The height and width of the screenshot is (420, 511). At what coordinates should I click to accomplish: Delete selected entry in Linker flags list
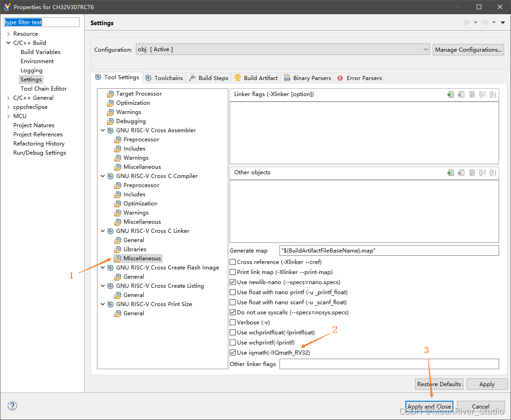[x=461, y=95]
